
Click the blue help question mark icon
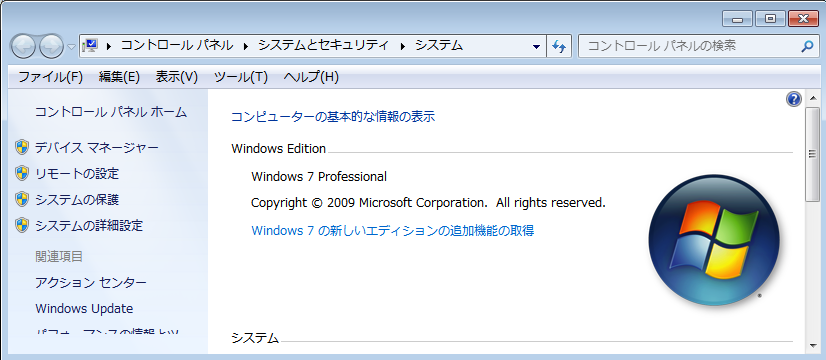pyautogui.click(x=793, y=99)
